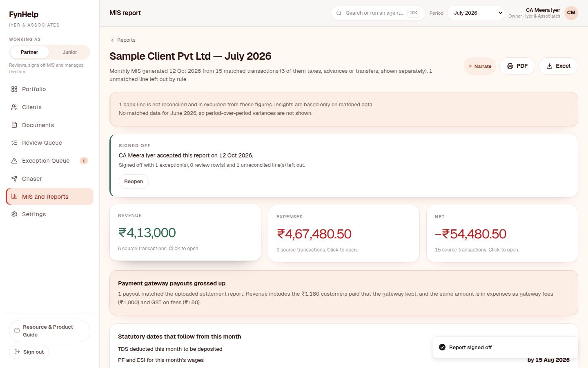The width and height of the screenshot is (588, 368).
Task: Navigate to Chaser
Action: 49,179
